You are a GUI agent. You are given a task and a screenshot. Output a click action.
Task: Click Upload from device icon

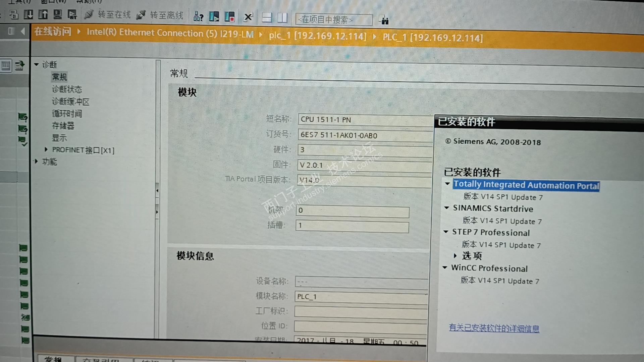coord(43,15)
